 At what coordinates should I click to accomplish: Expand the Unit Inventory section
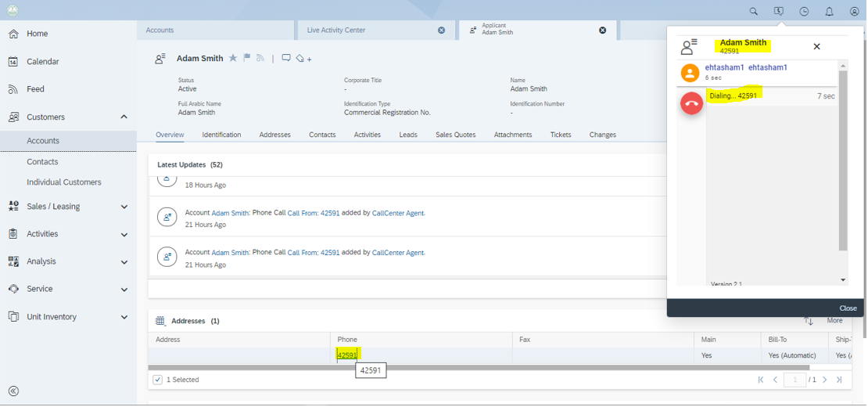124,317
